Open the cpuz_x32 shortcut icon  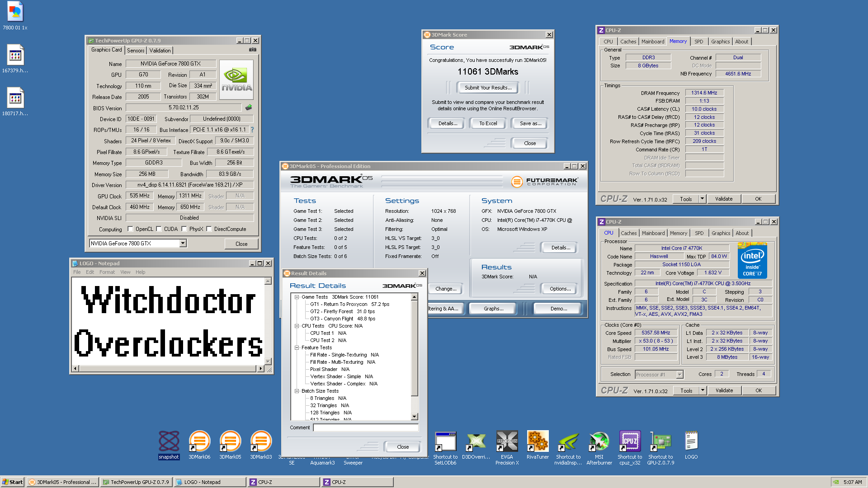tap(630, 448)
